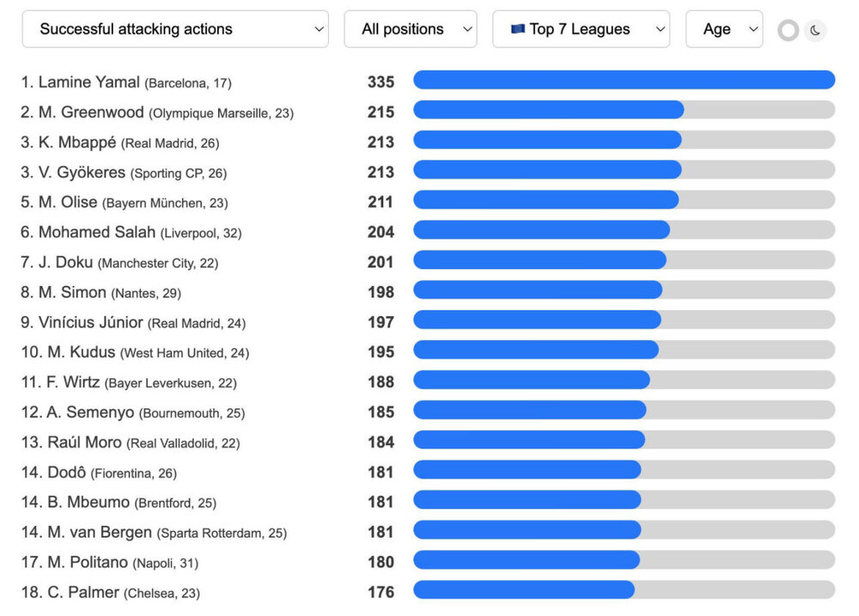
Task: Open the Top 7 Leagues dropdown
Action: click(581, 29)
